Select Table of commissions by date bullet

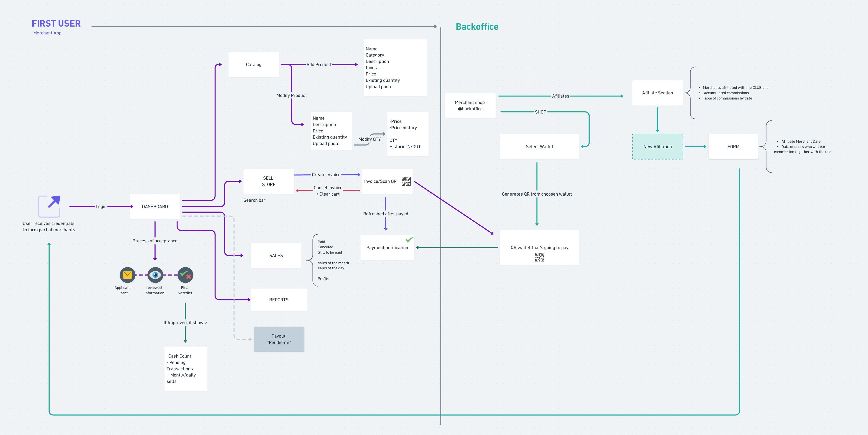point(727,98)
